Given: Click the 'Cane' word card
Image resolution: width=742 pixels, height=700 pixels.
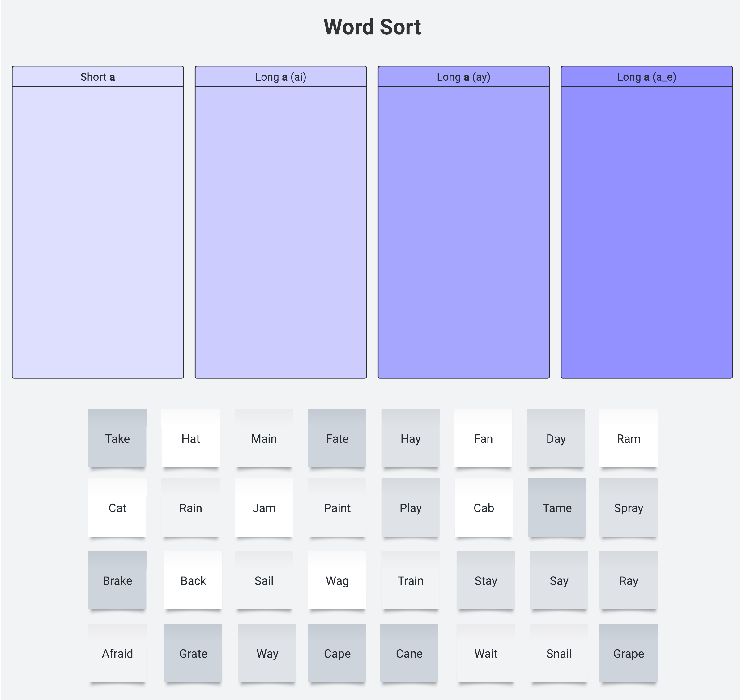Looking at the screenshot, I should pos(409,653).
